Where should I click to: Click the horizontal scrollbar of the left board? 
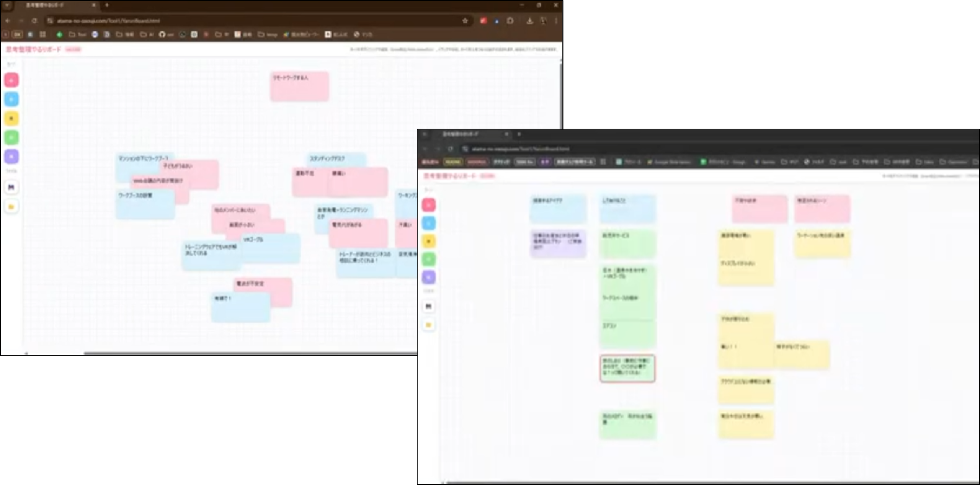[x=249, y=353]
